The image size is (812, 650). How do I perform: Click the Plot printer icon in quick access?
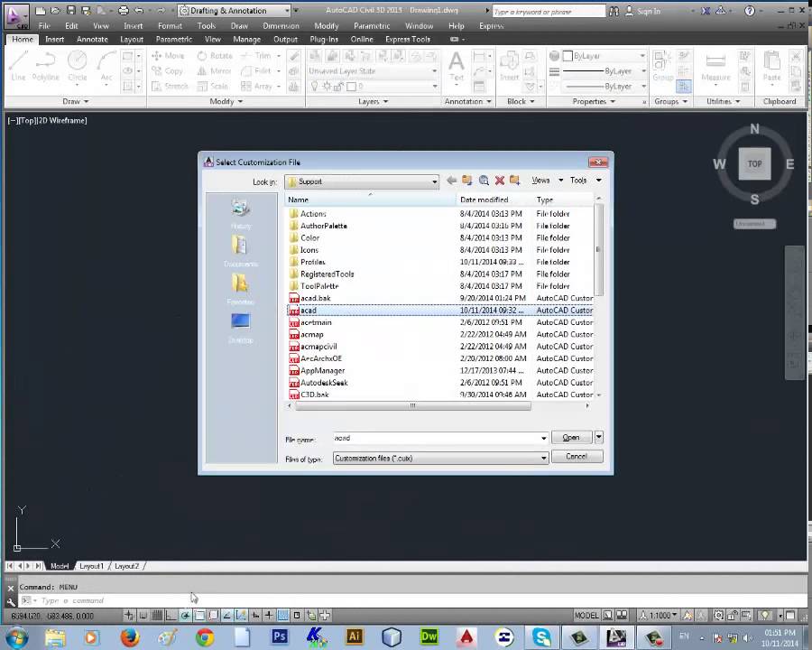click(124, 10)
